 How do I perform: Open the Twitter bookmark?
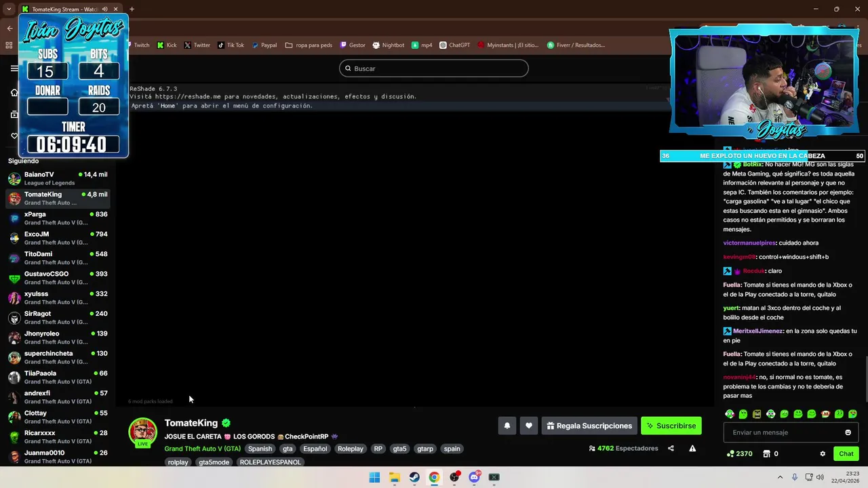point(197,45)
